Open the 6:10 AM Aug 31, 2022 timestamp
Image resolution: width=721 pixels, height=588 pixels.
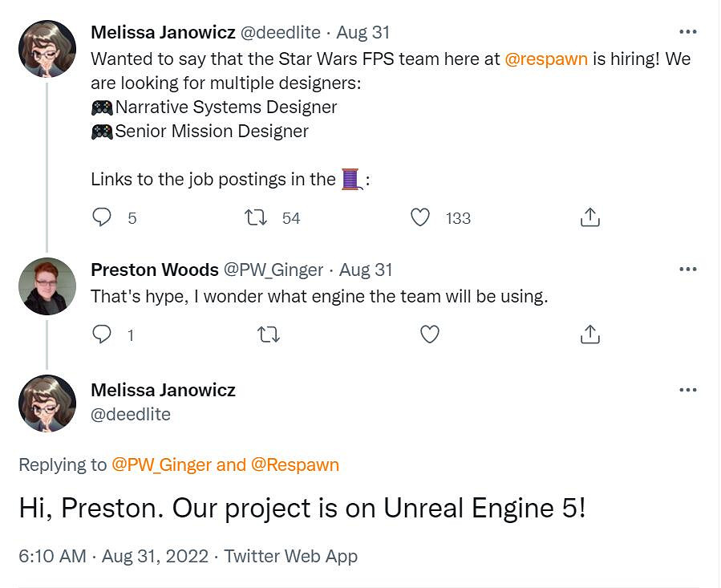pos(113,556)
